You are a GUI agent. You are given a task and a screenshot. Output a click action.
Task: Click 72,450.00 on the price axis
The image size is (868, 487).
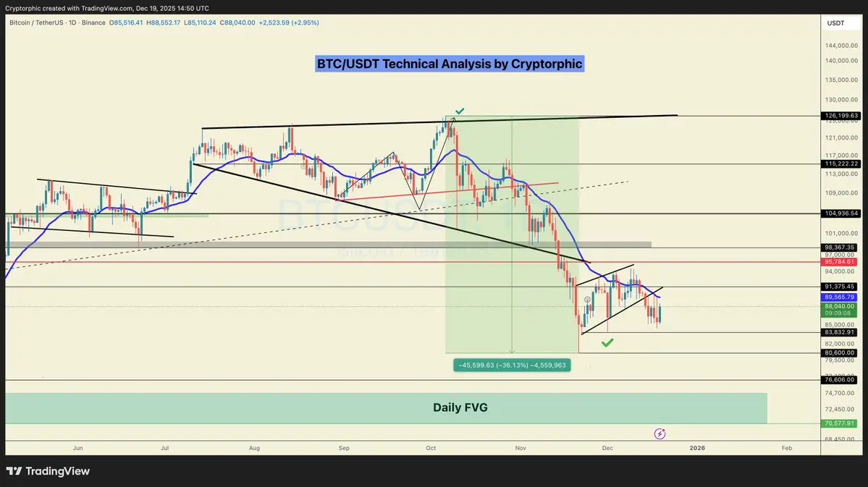point(840,410)
